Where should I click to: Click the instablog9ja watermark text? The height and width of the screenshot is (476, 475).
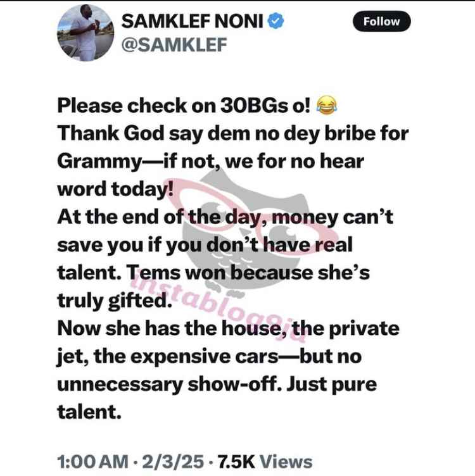[217, 306]
